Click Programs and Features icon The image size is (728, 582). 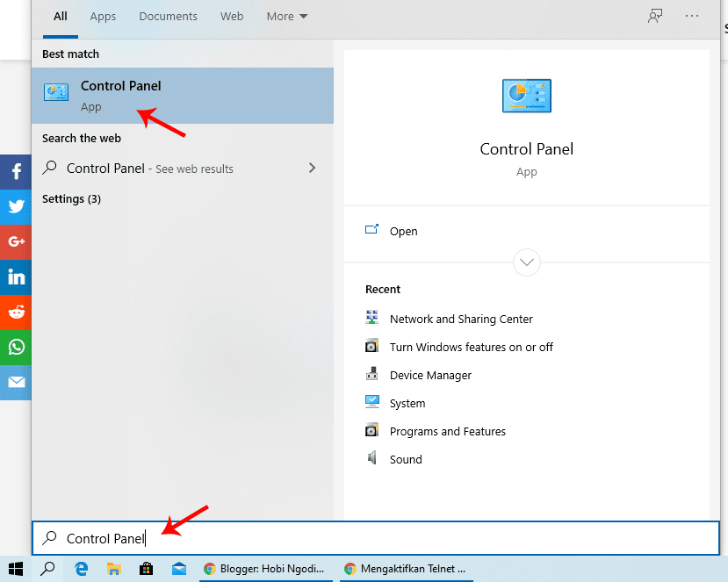pos(371,430)
